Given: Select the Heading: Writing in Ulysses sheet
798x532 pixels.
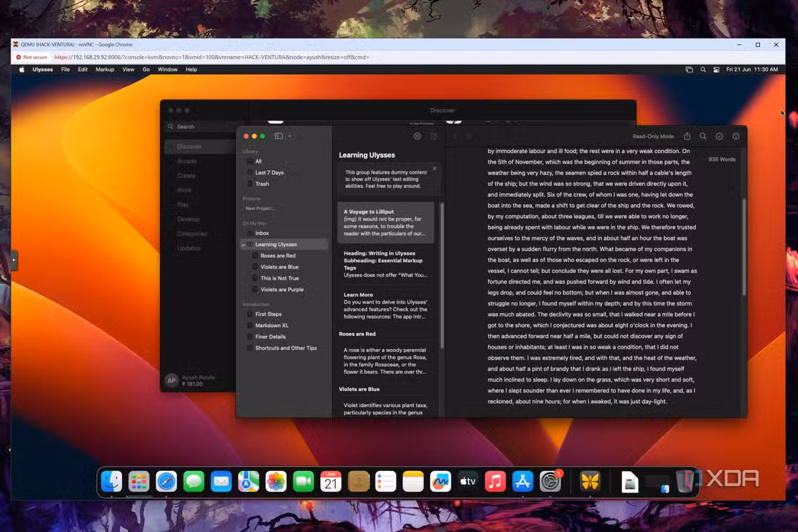Looking at the screenshot, I should [386, 264].
